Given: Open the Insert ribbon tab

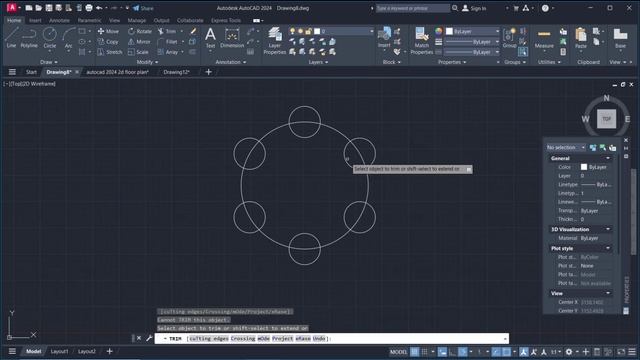Looking at the screenshot, I should point(35,20).
